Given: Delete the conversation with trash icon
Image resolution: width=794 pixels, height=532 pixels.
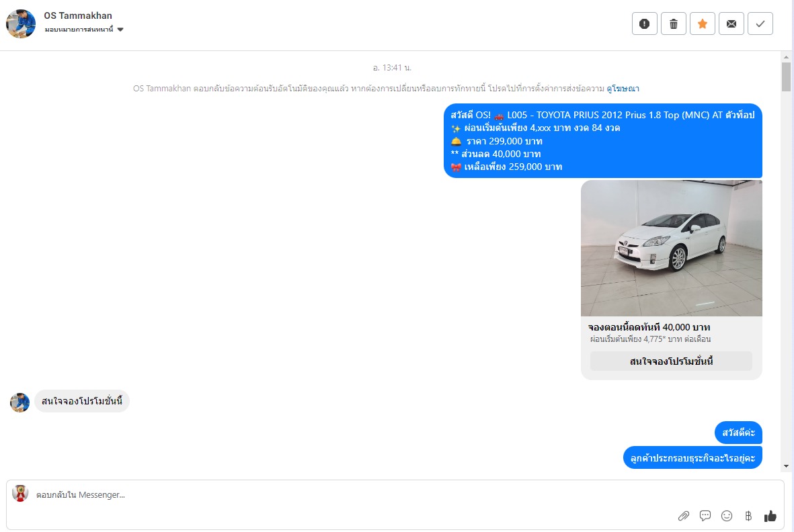Looking at the screenshot, I should pyautogui.click(x=674, y=24).
